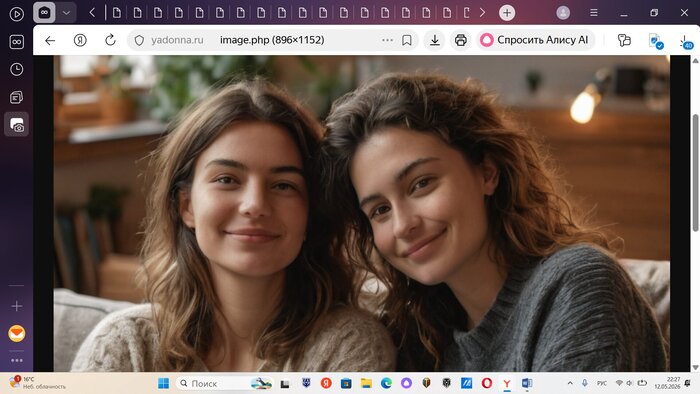
Task: Download the image with the download icon
Action: [x=434, y=40]
